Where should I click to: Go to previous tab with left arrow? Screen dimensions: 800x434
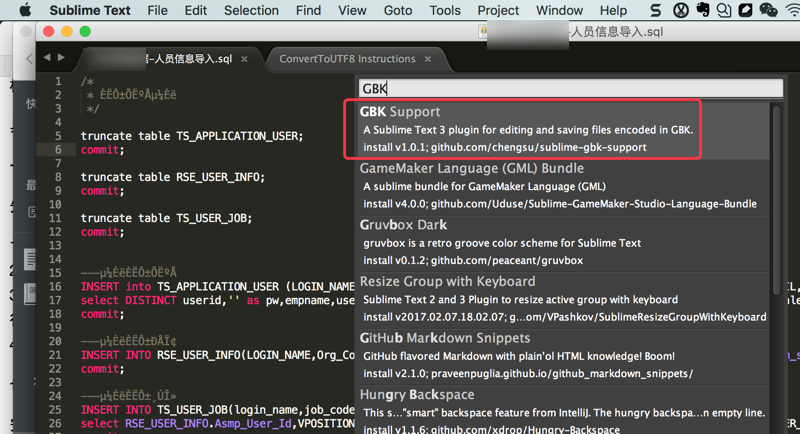(x=47, y=58)
